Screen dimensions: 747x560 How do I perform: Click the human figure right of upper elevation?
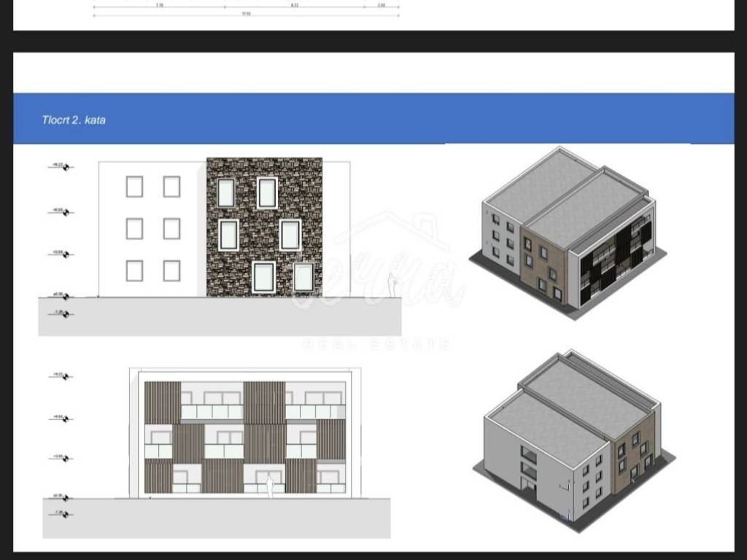(392, 285)
